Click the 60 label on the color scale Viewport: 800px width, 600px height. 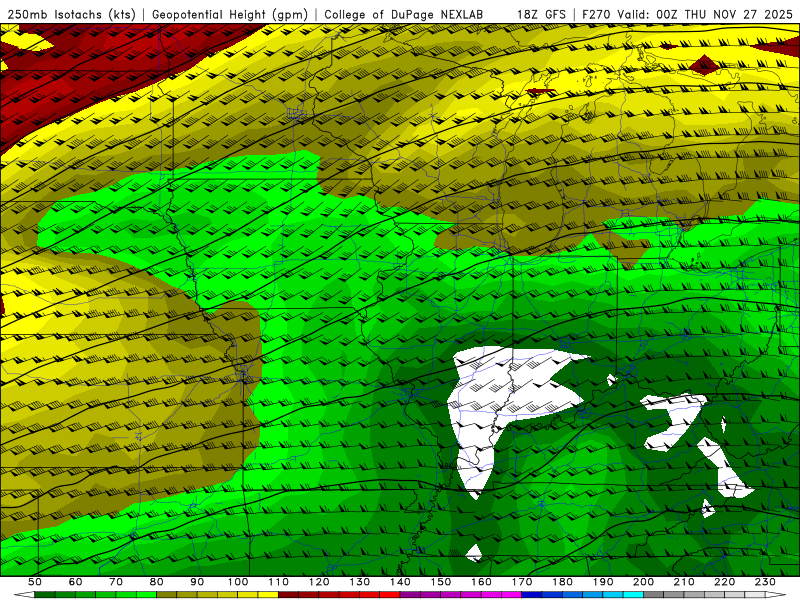75,582
